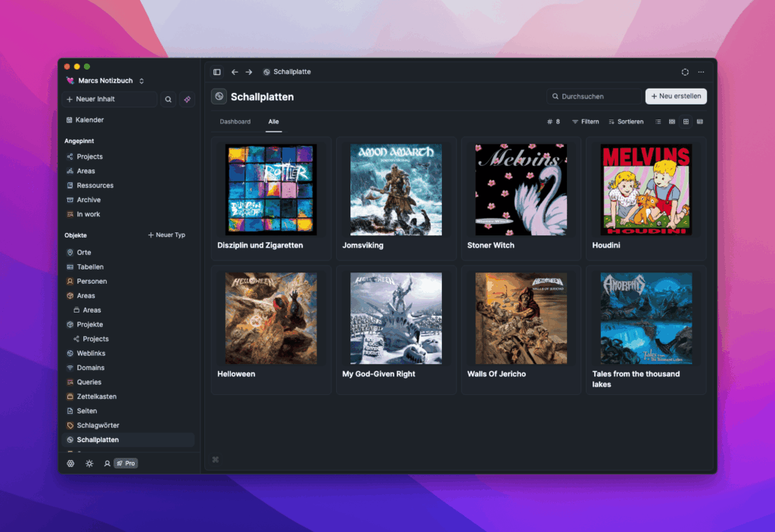This screenshot has height=532, width=775.
Task: Click the command shortcut icon at bottom
Action: click(x=216, y=460)
